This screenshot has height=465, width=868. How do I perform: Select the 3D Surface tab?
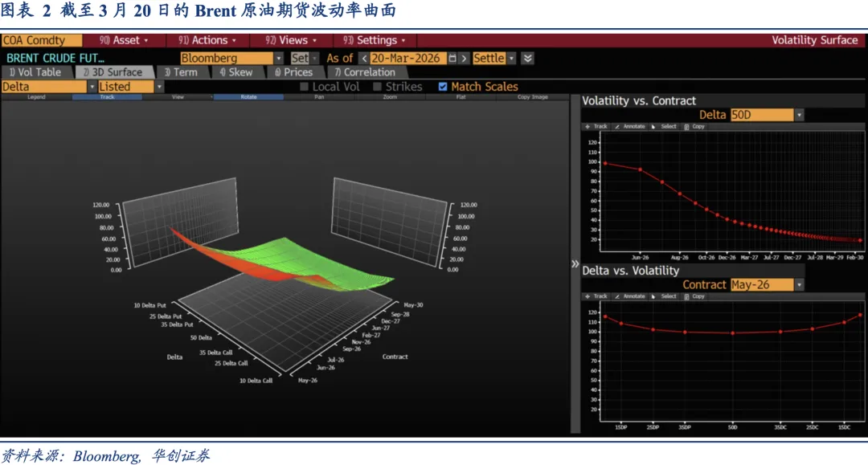click(113, 72)
